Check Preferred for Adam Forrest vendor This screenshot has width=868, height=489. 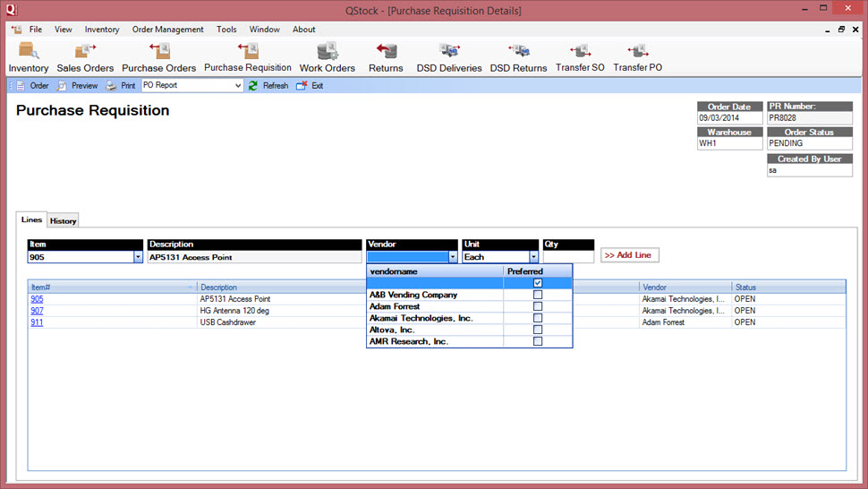pos(538,306)
